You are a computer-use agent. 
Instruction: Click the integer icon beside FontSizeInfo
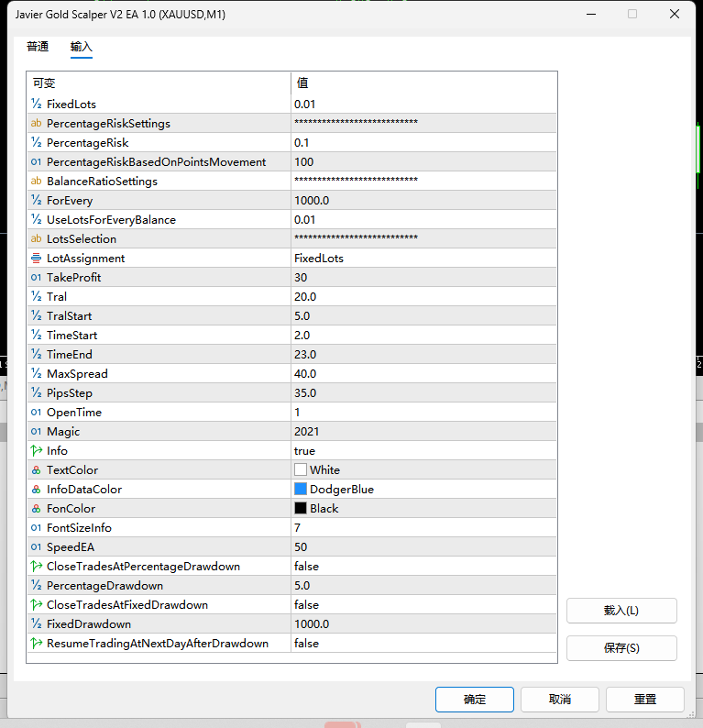(36, 528)
